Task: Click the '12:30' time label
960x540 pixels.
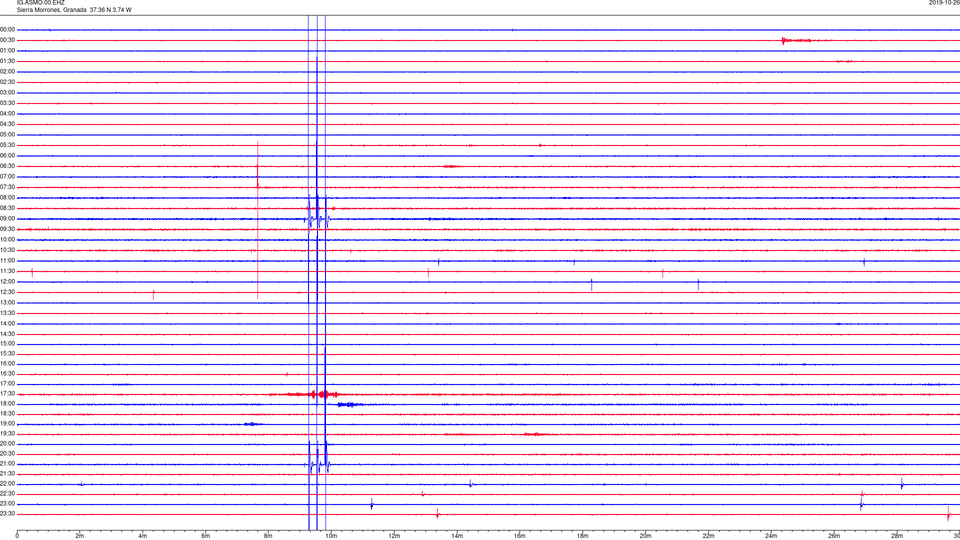Action: click(x=8, y=292)
